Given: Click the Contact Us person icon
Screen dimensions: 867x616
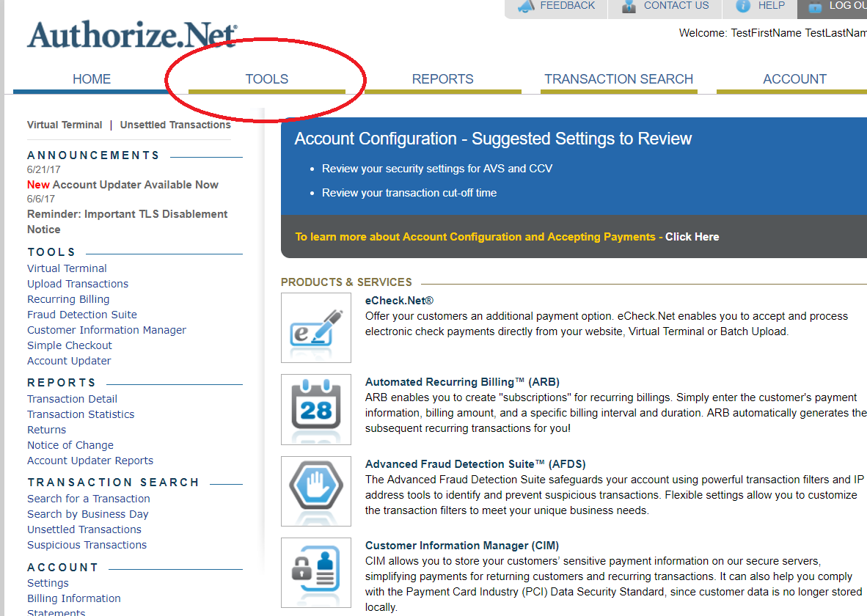Looking at the screenshot, I should [x=629, y=6].
